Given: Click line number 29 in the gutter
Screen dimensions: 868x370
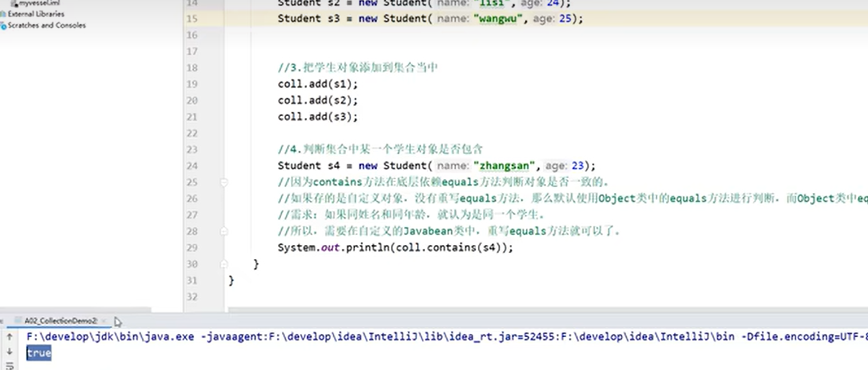Looking at the screenshot, I should click(x=192, y=248).
